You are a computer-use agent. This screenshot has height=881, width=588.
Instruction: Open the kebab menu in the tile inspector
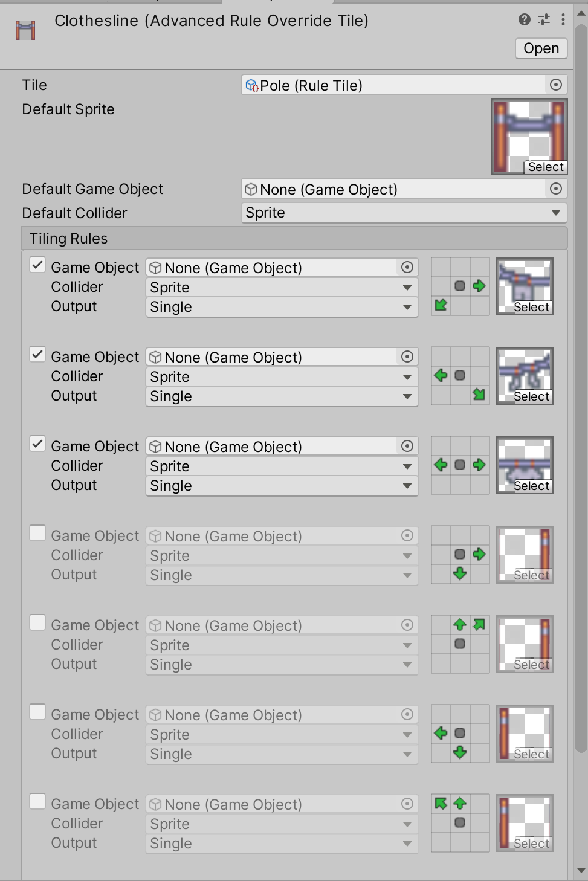tap(563, 20)
